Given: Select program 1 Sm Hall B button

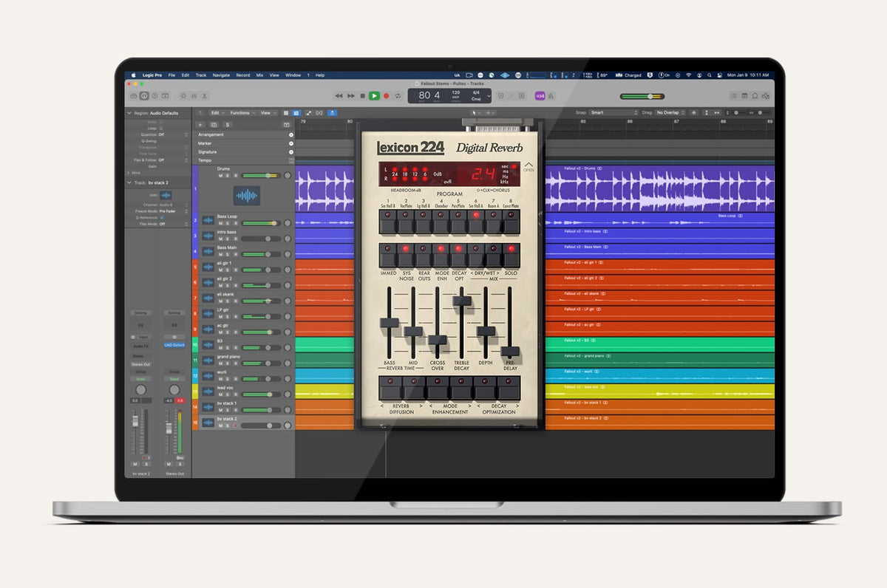Looking at the screenshot, I should tap(387, 221).
